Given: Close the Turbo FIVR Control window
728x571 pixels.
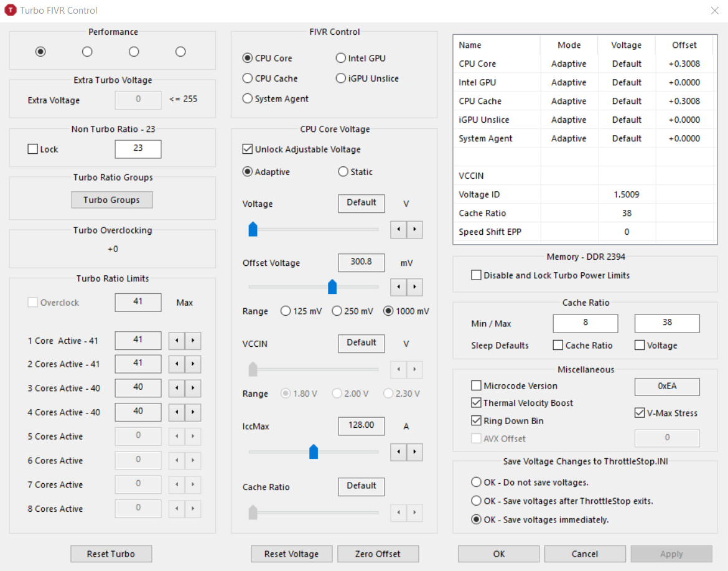Looking at the screenshot, I should click(714, 10).
